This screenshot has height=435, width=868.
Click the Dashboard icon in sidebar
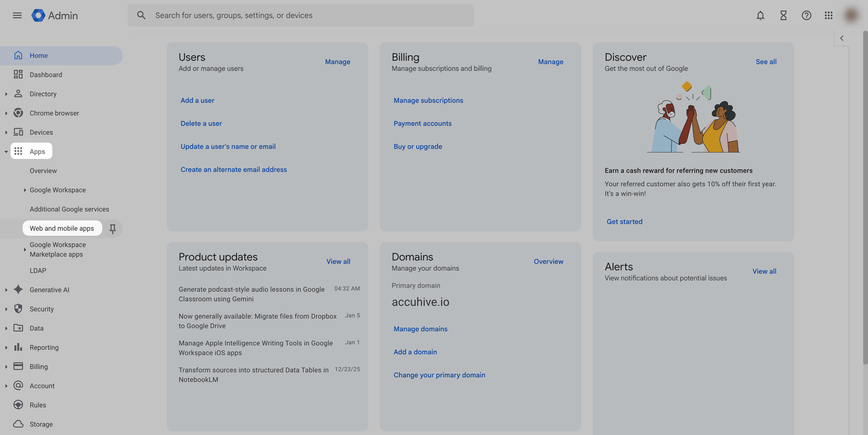click(x=18, y=74)
